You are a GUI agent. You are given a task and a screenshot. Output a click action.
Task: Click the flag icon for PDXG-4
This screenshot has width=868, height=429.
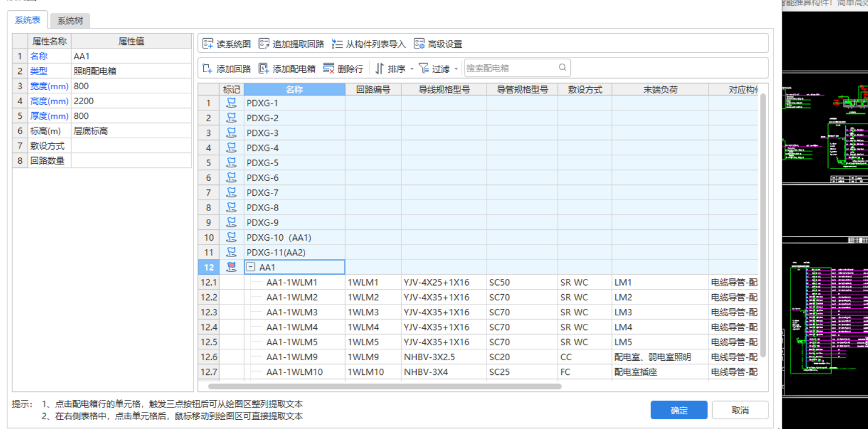231,147
